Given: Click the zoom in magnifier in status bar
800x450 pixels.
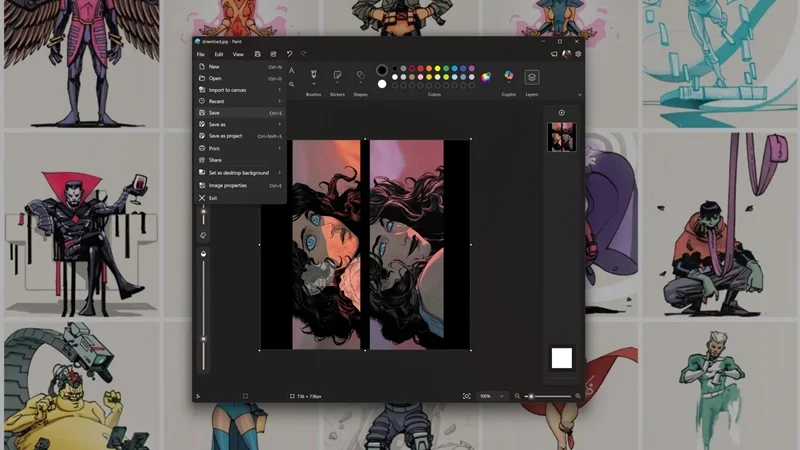Looking at the screenshot, I should click(x=578, y=396).
